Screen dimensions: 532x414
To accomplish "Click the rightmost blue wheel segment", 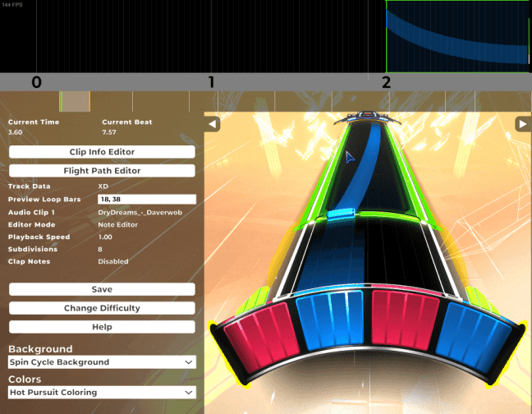I will pos(473,336).
